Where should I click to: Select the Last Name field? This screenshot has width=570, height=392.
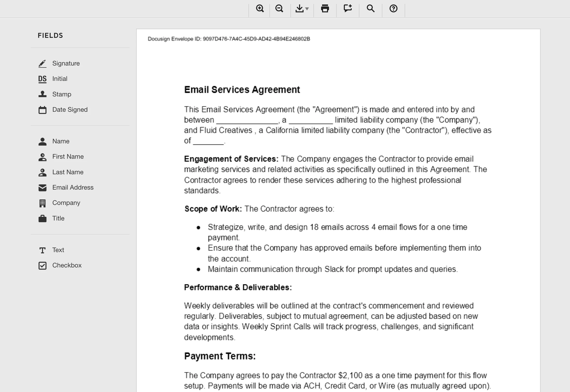(68, 172)
